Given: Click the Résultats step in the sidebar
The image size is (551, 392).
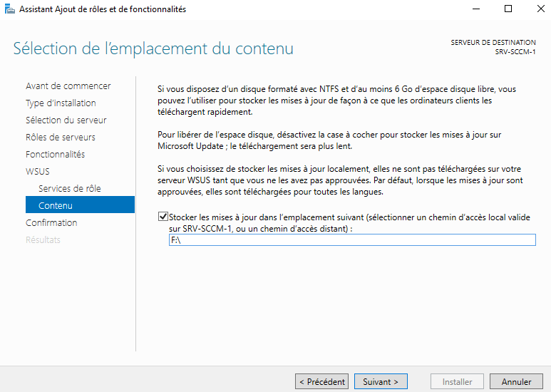Looking at the screenshot, I should (x=43, y=240).
